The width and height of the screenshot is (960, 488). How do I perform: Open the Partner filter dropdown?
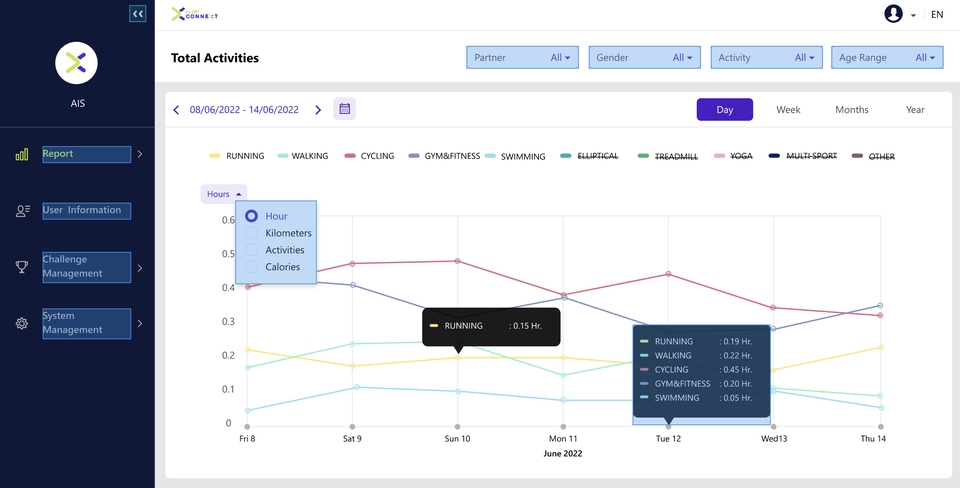click(x=522, y=58)
